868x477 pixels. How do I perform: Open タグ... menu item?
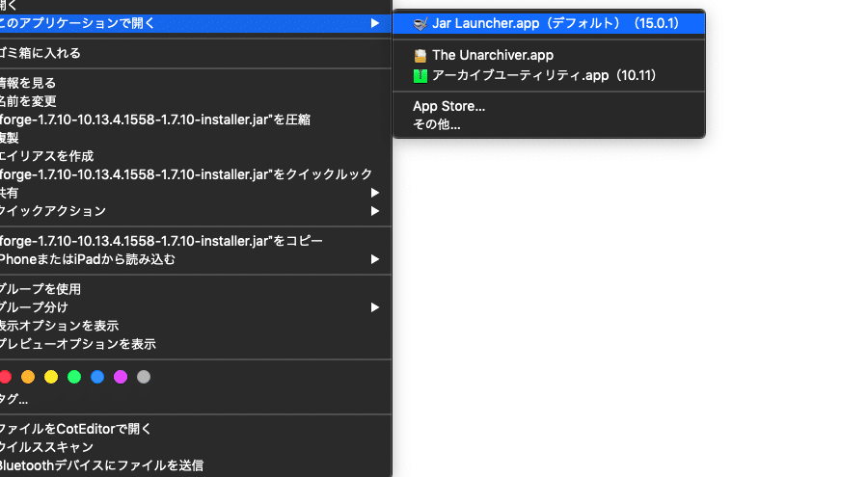click(x=196, y=398)
